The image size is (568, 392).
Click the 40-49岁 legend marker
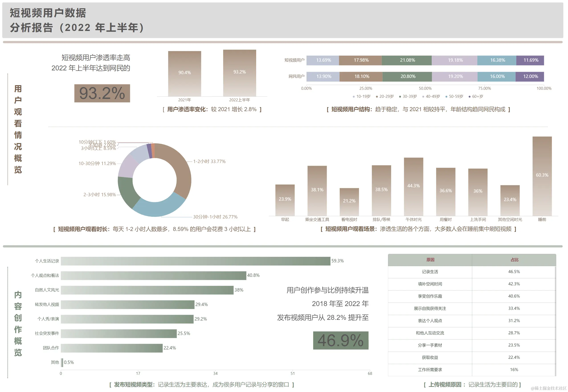tap(424, 96)
